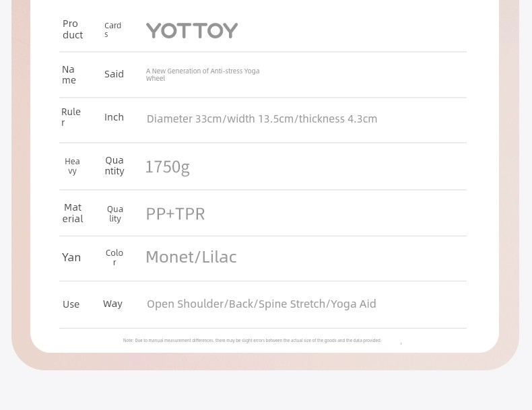Select the 1750g weight value
532x410 pixels.
click(167, 167)
